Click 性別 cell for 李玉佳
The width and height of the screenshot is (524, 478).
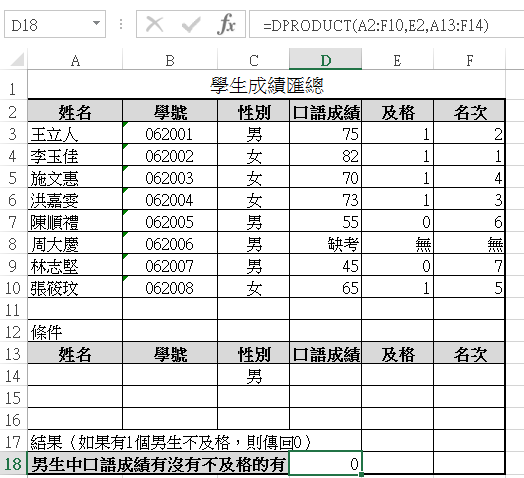point(254,156)
